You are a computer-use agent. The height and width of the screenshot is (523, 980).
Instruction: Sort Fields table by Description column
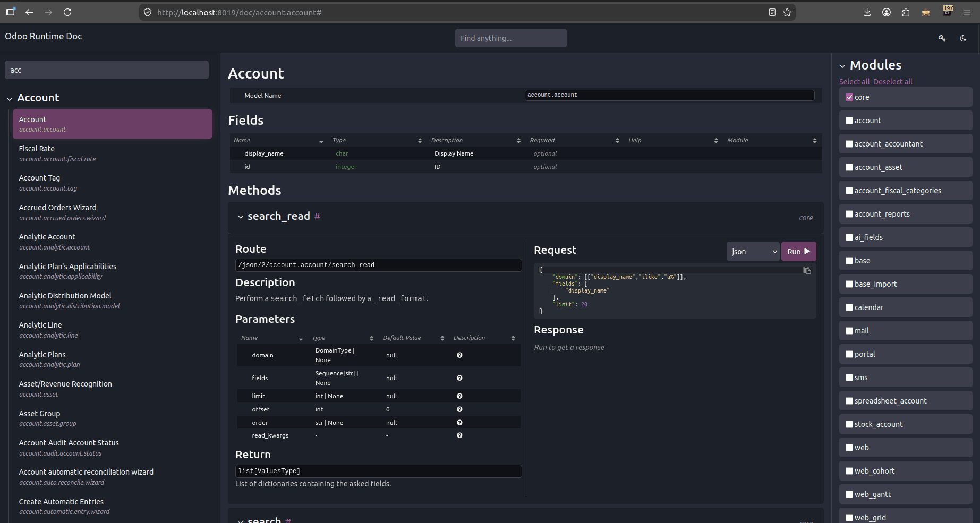tap(475, 140)
